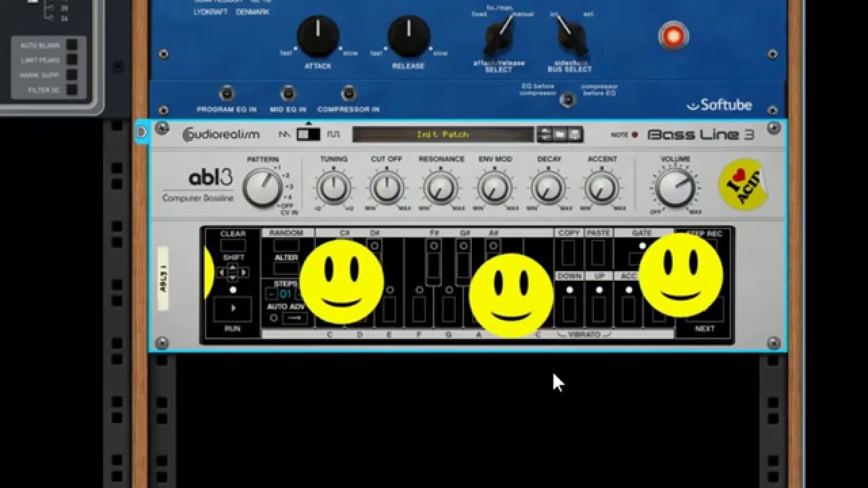
Task: Click the SHIFT down arrow
Action: tap(233, 277)
